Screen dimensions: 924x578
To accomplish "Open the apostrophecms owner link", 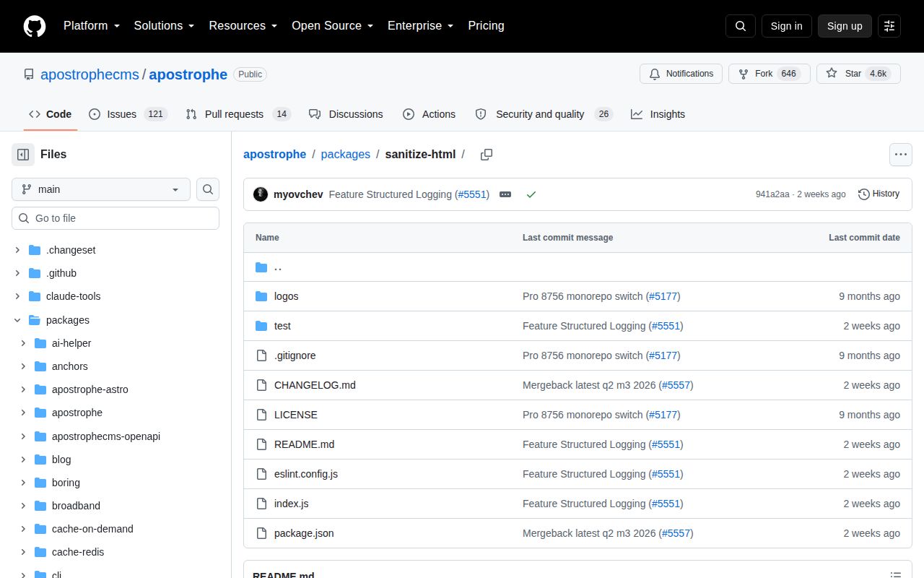I will pos(90,74).
